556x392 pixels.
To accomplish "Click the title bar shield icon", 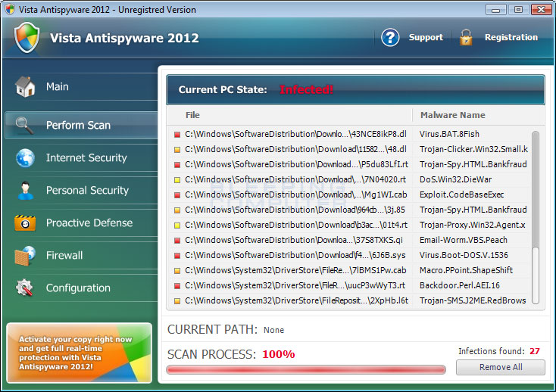I will (10, 10).
